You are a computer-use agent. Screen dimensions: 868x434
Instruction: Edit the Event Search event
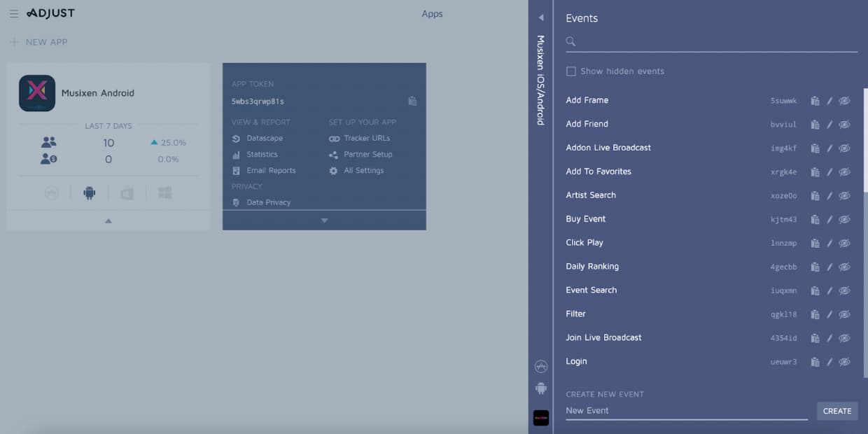(829, 291)
